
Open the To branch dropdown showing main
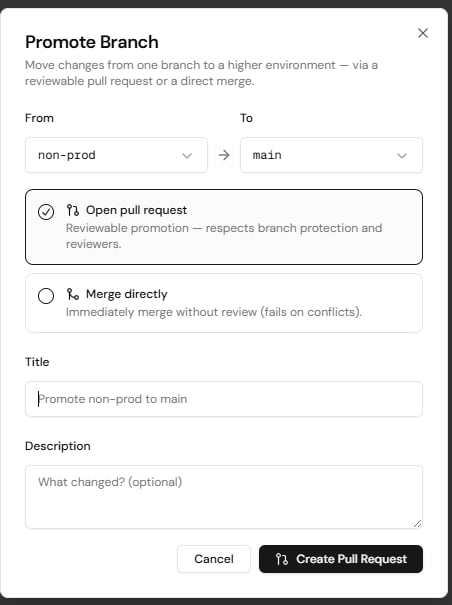(331, 155)
